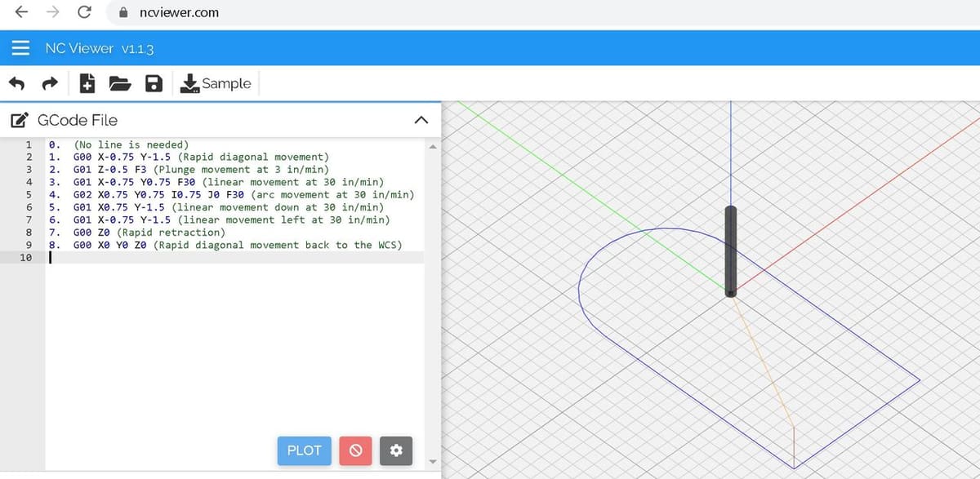The image size is (980, 479).
Task: Click the undo arrow in toolbar
Action: pos(17,83)
